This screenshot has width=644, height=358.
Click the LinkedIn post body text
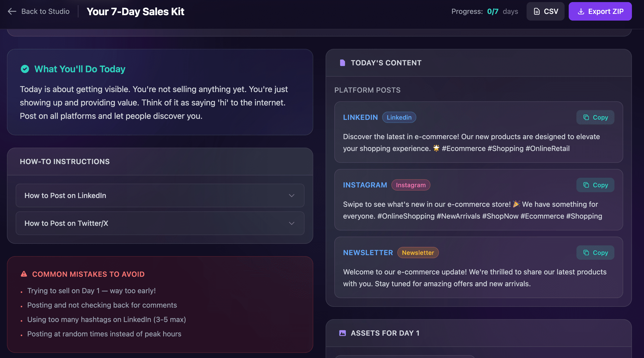coord(471,142)
